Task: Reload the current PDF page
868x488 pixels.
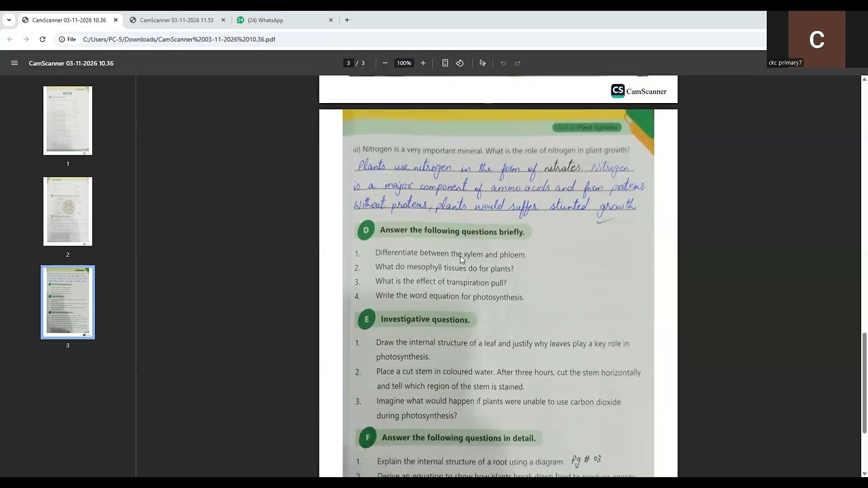Action: pyautogui.click(x=42, y=39)
